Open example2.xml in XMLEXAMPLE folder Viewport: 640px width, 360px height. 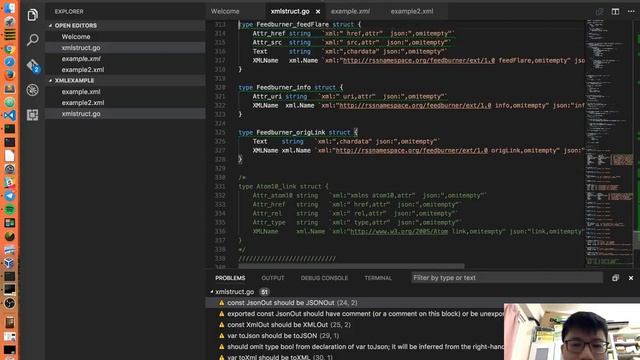click(x=125, y=103)
